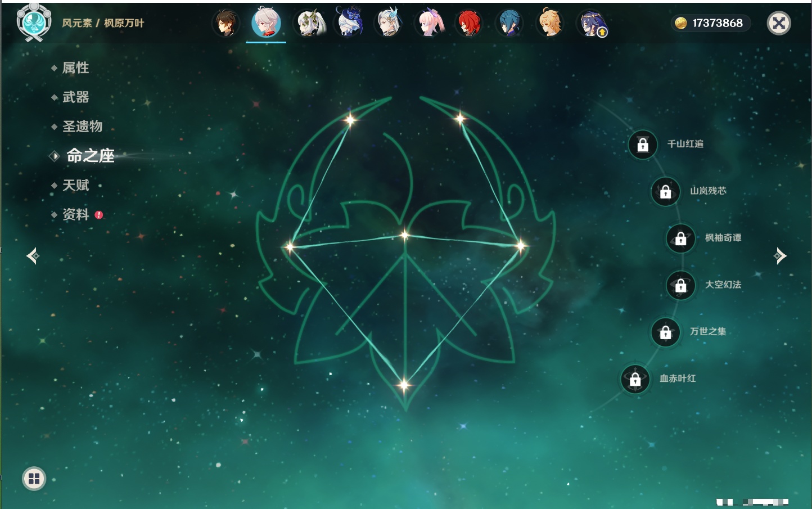
Task: Select Kazuha's highlighted portrait
Action: tap(266, 23)
